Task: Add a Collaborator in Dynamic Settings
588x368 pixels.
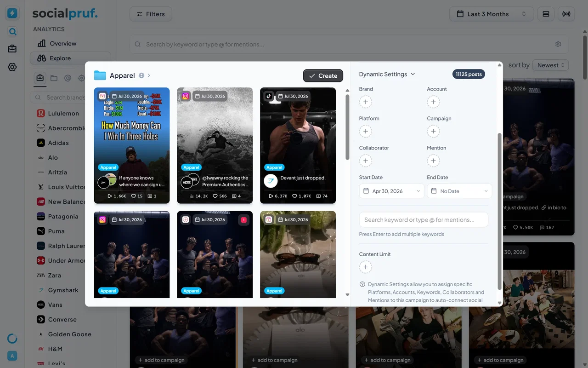Action: click(x=366, y=161)
